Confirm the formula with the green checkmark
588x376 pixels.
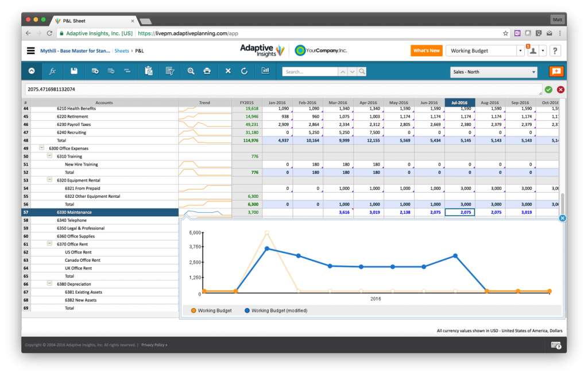tap(548, 90)
